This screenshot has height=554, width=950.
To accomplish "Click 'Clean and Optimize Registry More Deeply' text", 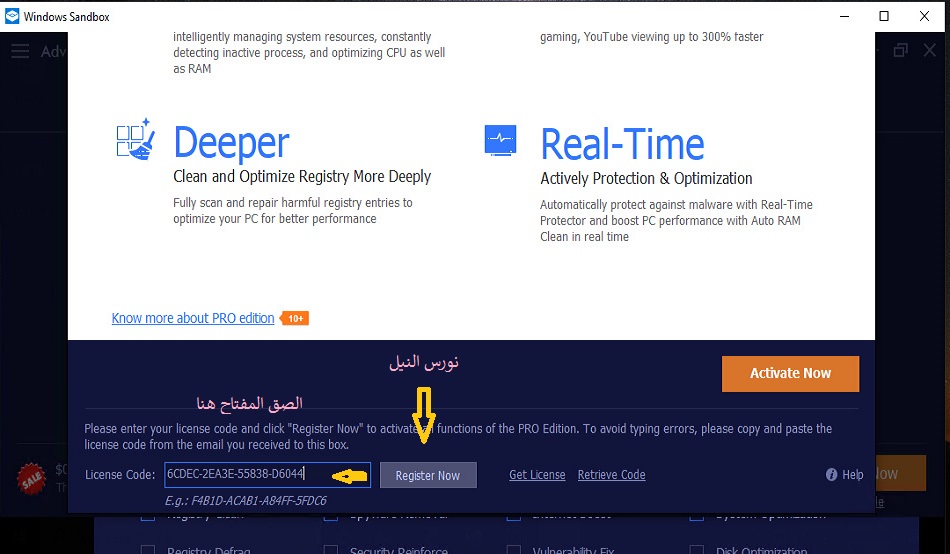I will tap(302, 176).
